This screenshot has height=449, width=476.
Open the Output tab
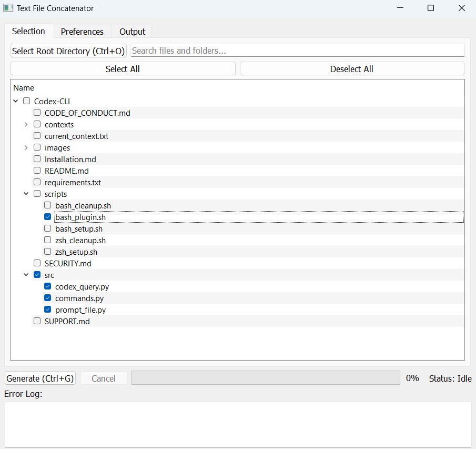(x=132, y=32)
